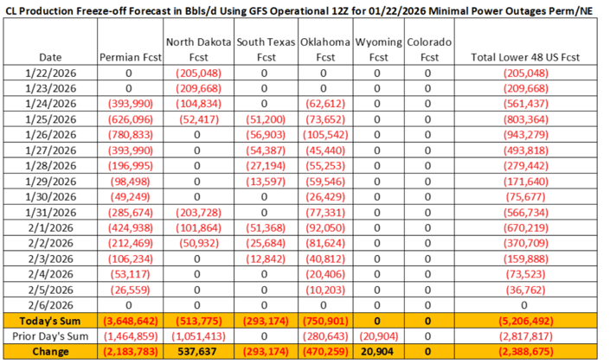This screenshot has height=364, width=610.
Task: Select the North Dakota Fcst header cell
Action: 196,48
